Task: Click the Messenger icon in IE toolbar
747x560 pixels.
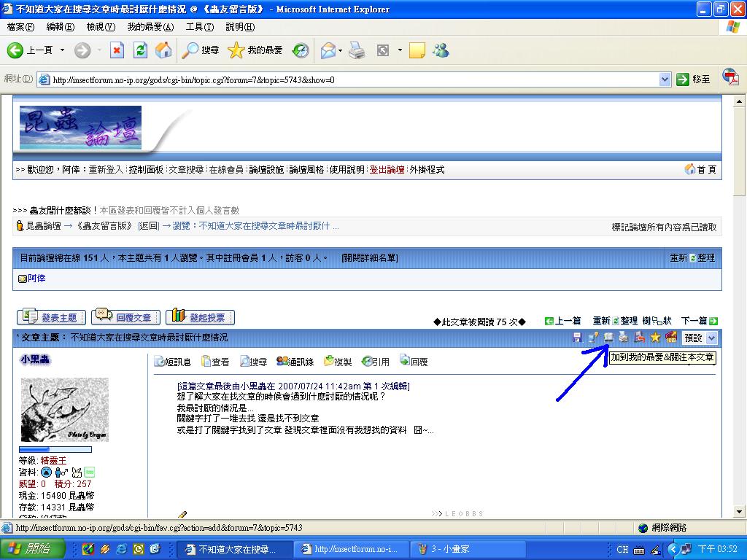Action: coord(440,50)
